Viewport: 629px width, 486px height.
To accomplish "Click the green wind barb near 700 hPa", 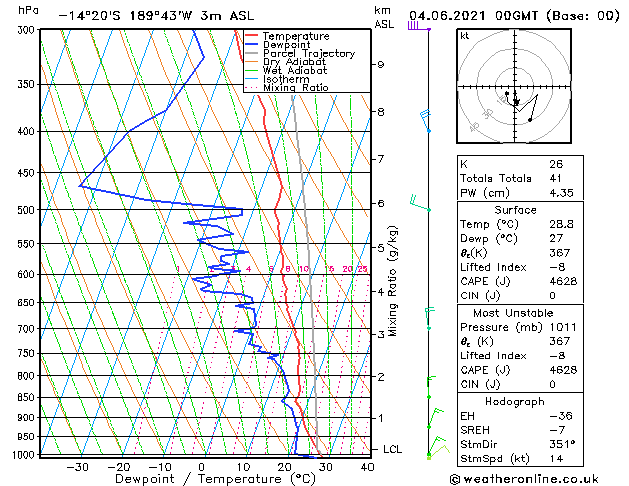I will [429, 318].
